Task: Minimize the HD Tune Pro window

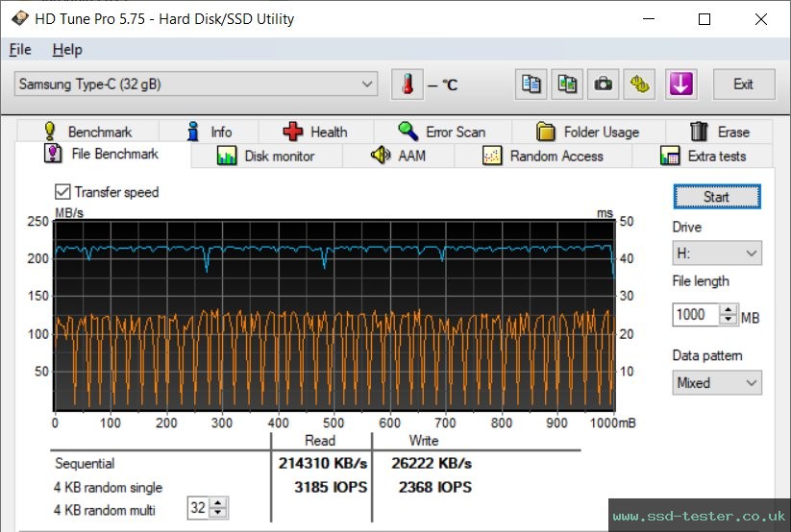Action: 649,19
